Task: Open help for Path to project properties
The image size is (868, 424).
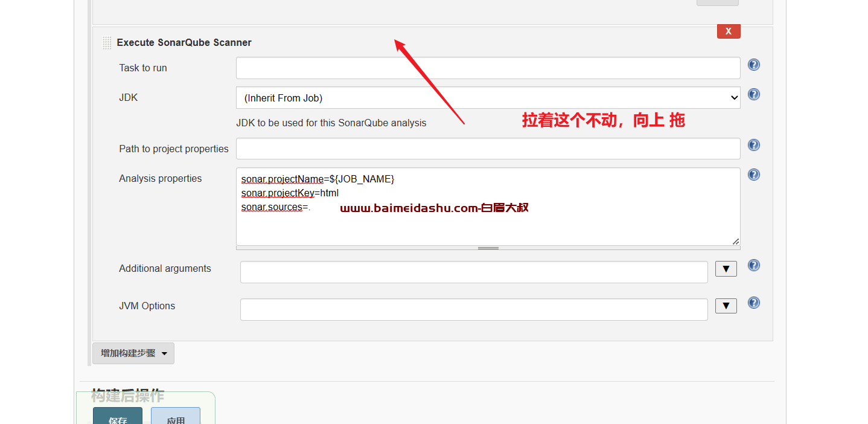Action: click(753, 145)
